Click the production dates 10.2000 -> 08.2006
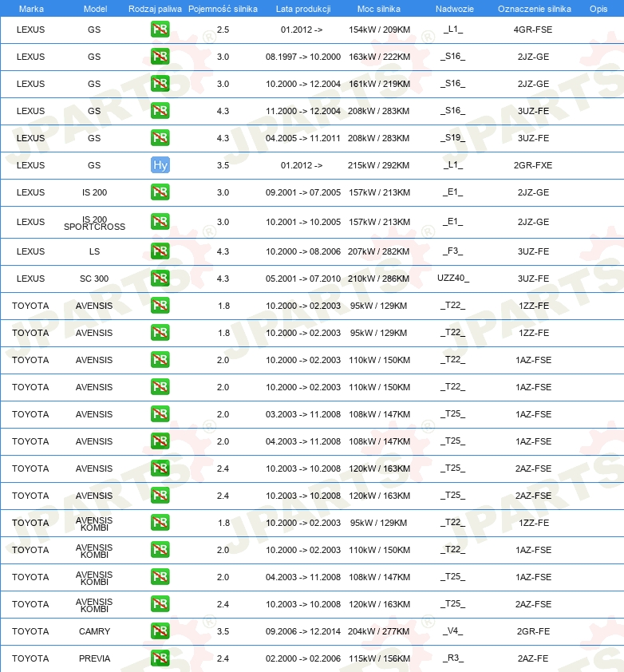Screen dimensions: 624x672 (x=303, y=251)
